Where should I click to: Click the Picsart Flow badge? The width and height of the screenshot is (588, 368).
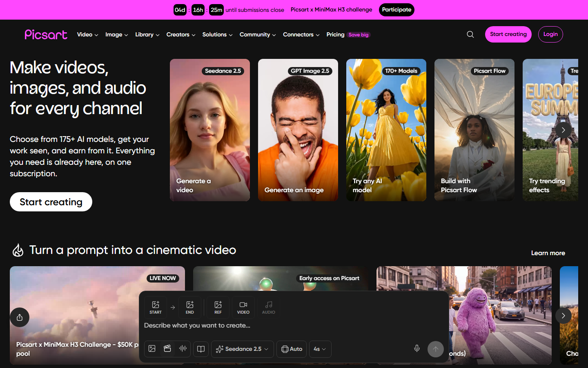pos(490,71)
